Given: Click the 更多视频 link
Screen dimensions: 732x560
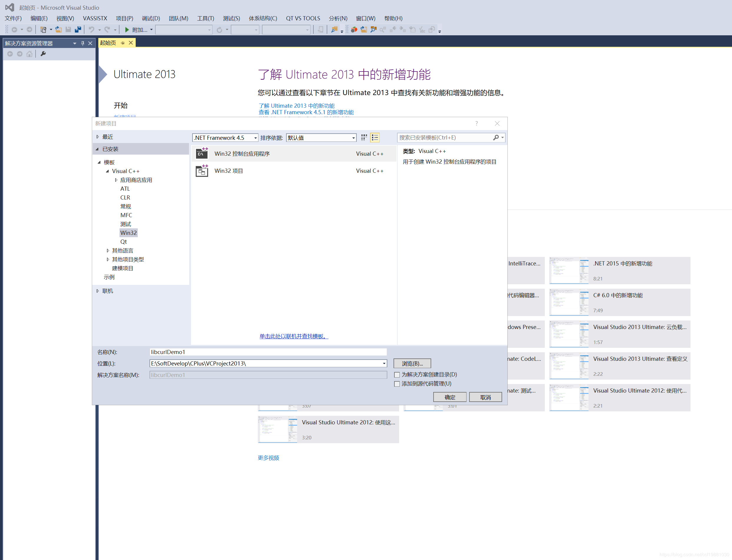Looking at the screenshot, I should tap(268, 458).
